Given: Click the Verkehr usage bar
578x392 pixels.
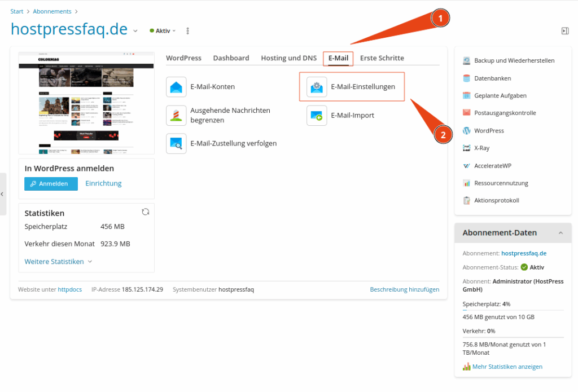Looking at the screenshot, I should 513,337.
